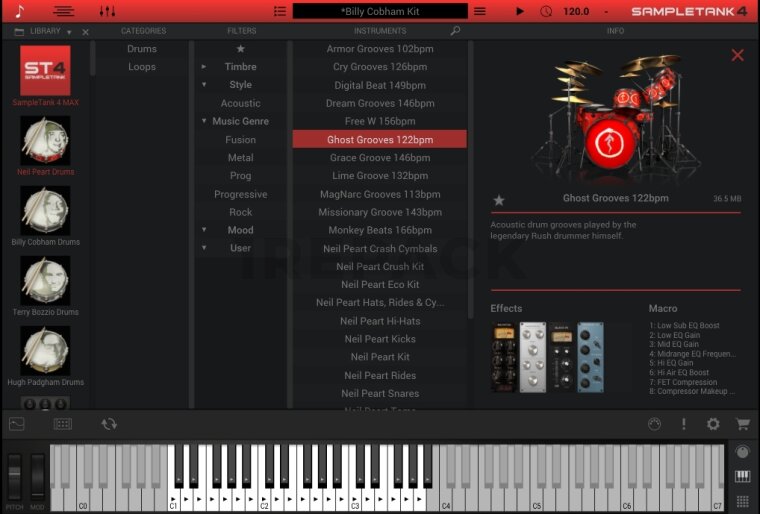Viewport: 760px width, 514px height.
Task: Toggle favorite star next to Ghost Grooves title
Action: pos(499,200)
